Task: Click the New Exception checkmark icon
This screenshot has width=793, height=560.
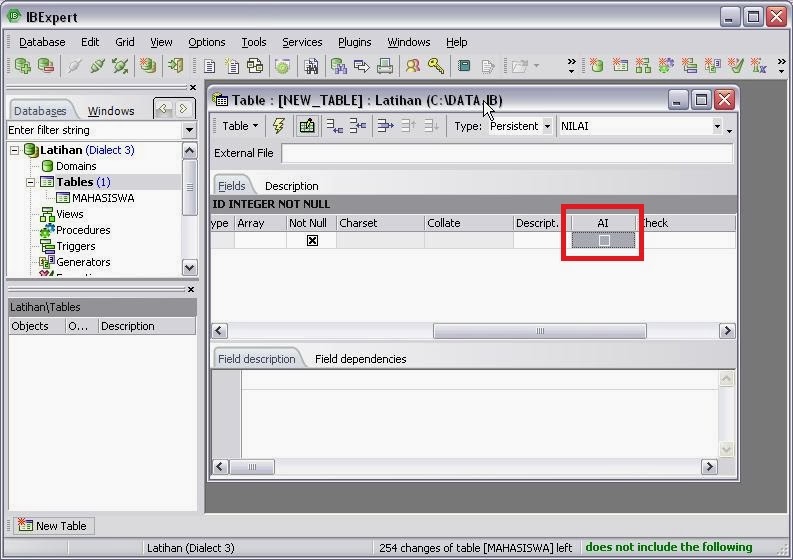Action: 735,65
